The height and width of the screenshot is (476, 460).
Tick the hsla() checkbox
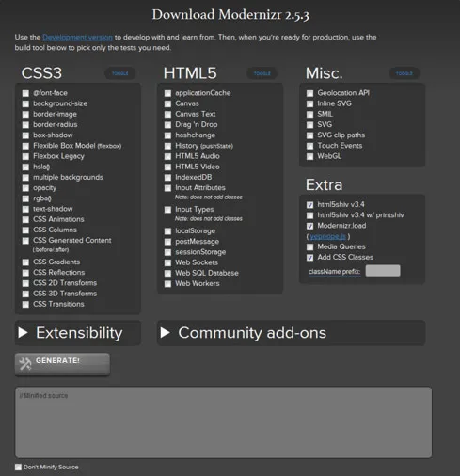(x=25, y=167)
